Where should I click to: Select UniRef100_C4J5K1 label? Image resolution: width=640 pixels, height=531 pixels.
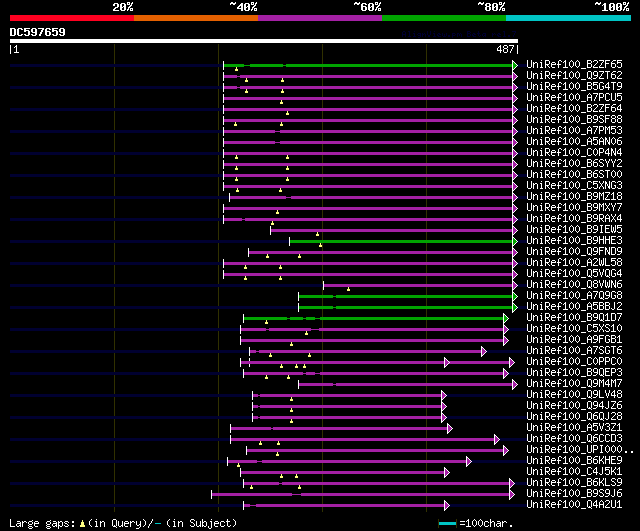click(x=574, y=472)
